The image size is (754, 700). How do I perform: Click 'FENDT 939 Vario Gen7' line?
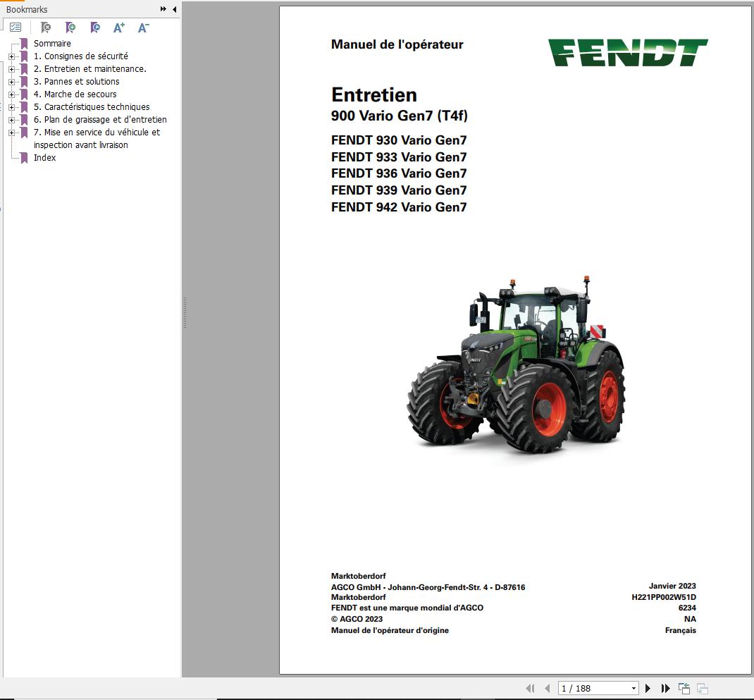[x=399, y=190]
